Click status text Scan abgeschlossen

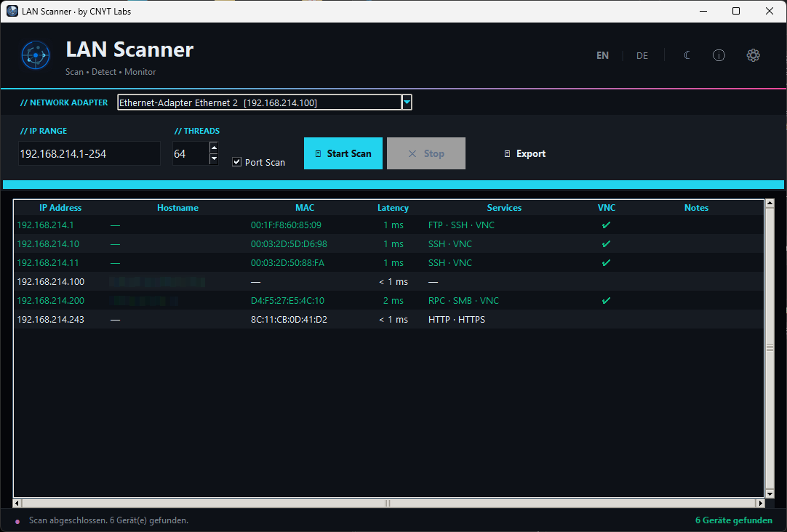tap(108, 520)
